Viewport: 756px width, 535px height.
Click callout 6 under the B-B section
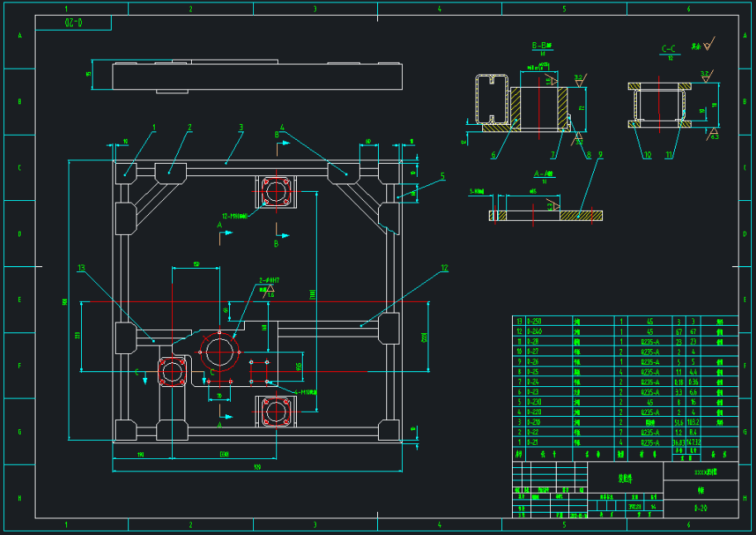tap(493, 155)
